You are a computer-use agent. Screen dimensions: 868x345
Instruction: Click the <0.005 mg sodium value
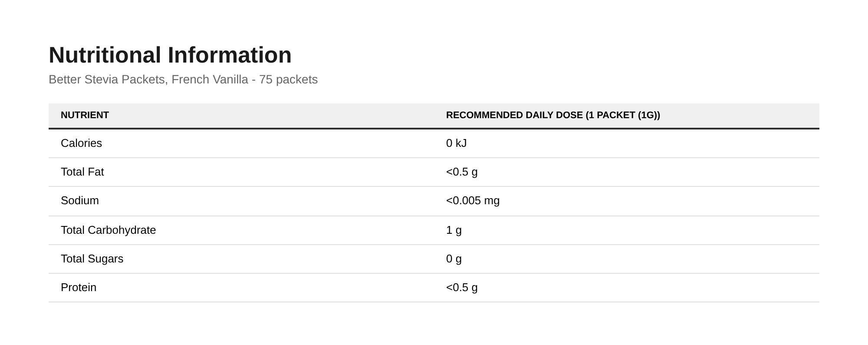(473, 200)
